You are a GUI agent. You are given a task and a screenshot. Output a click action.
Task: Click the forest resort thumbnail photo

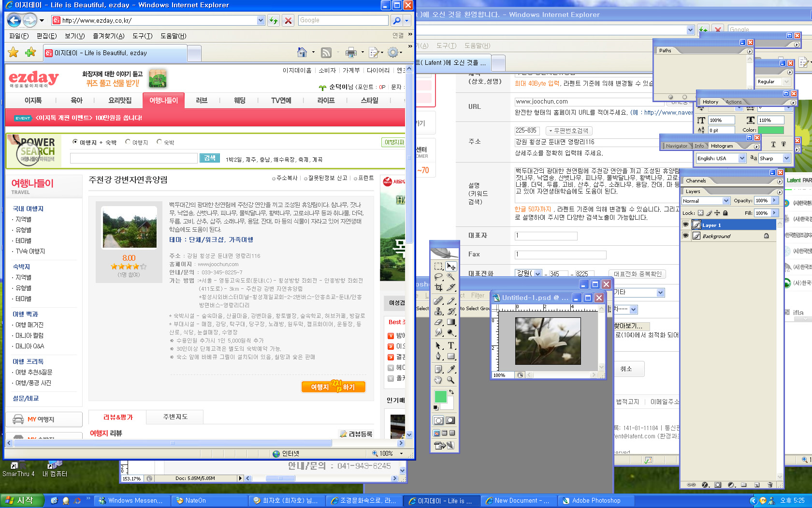point(130,227)
